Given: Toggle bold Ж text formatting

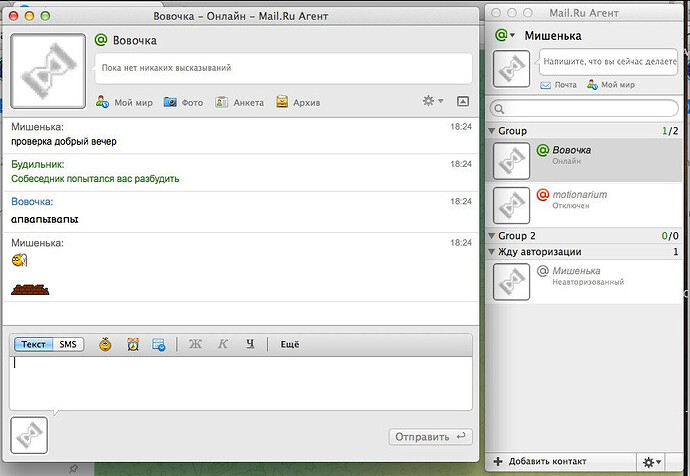Looking at the screenshot, I should coord(195,344).
